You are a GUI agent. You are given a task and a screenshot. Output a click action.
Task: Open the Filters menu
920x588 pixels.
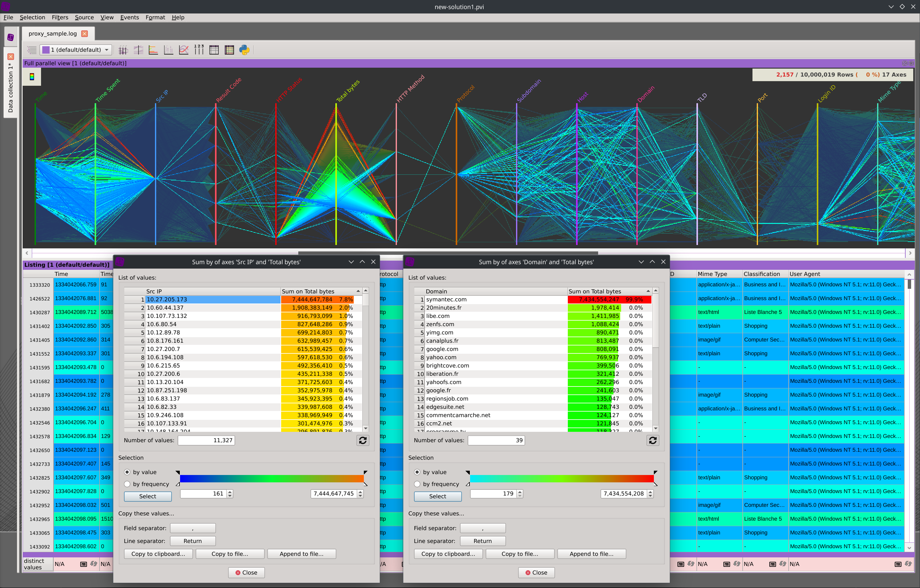pos(60,17)
